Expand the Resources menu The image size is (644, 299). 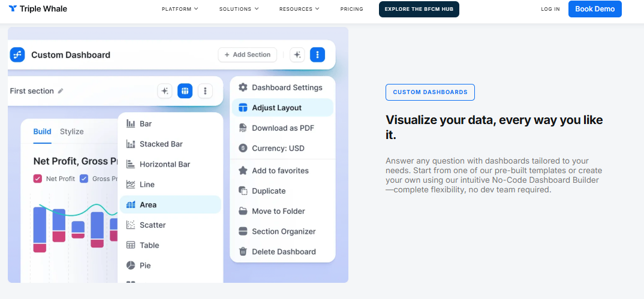pyautogui.click(x=299, y=9)
